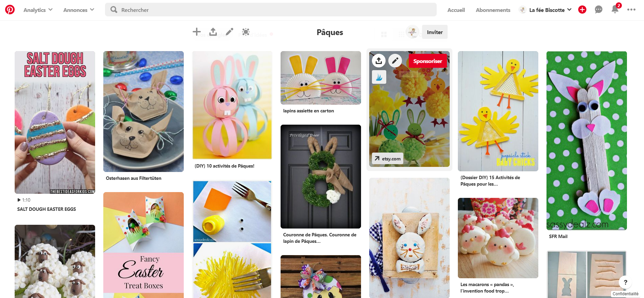Go to Abonnements tab

[x=493, y=10]
